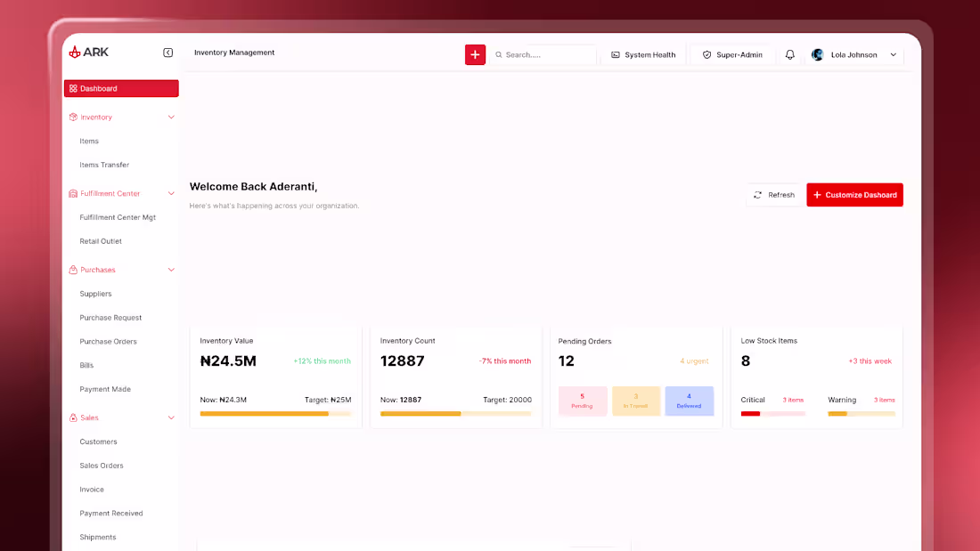Screen dimensions: 980x551
Task: Click Lola Johnson's avatar picture
Action: tap(818, 55)
